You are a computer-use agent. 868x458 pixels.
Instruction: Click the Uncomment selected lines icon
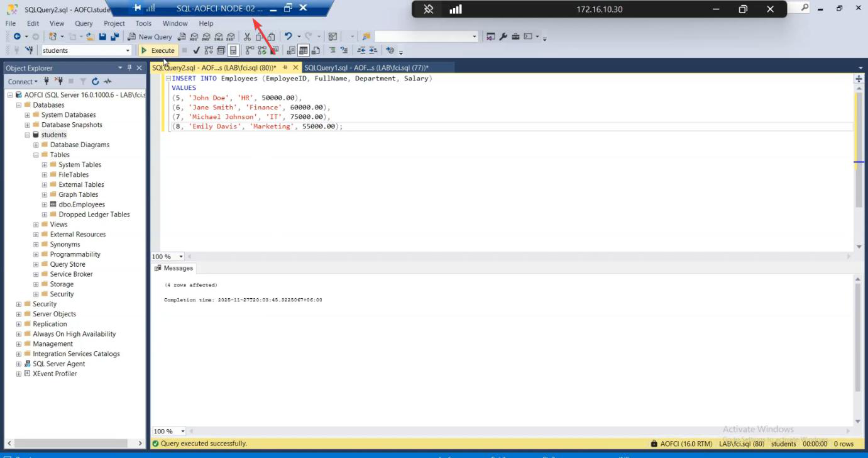click(344, 50)
